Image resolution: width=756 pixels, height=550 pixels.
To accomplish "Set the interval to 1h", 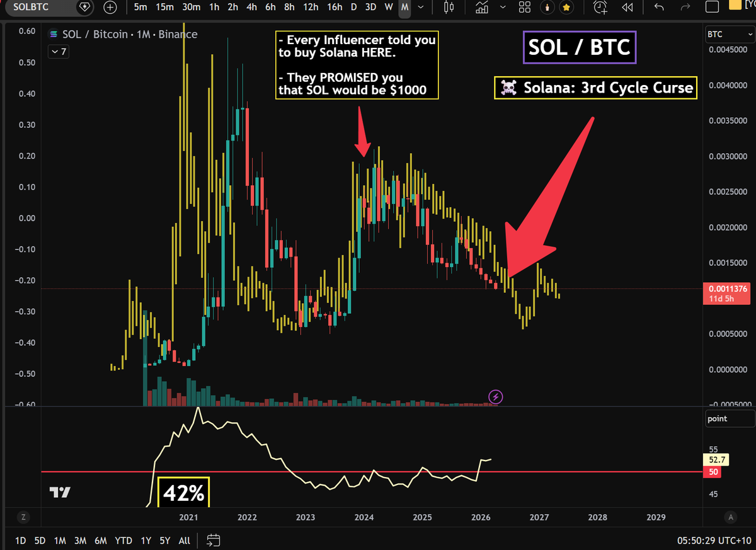I will tap(214, 8).
